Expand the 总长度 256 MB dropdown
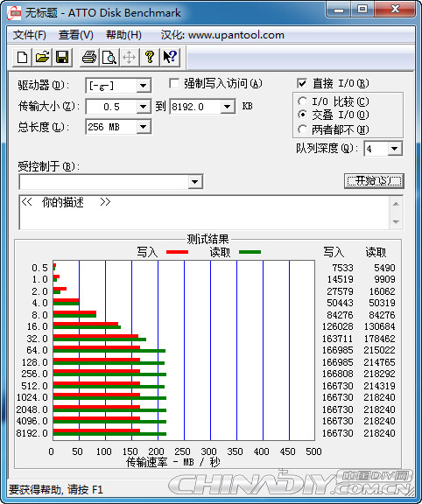The image size is (422, 504). tap(143, 127)
